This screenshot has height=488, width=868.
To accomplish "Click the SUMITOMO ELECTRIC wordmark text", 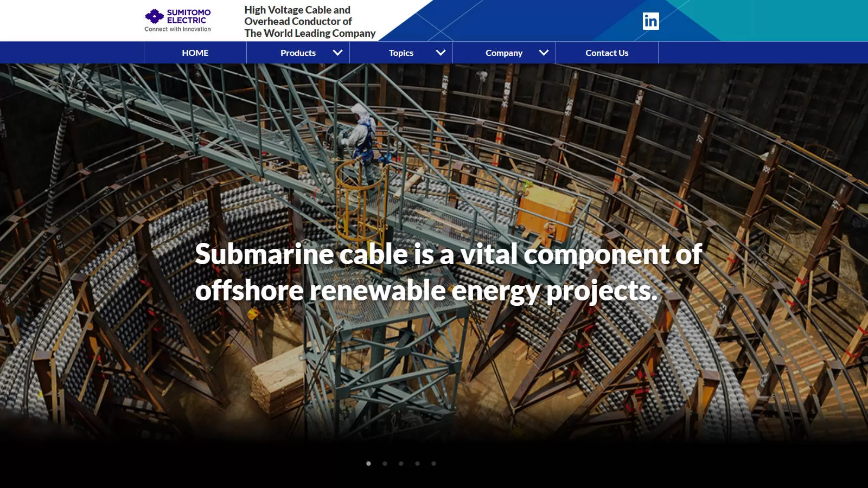I will [188, 16].
